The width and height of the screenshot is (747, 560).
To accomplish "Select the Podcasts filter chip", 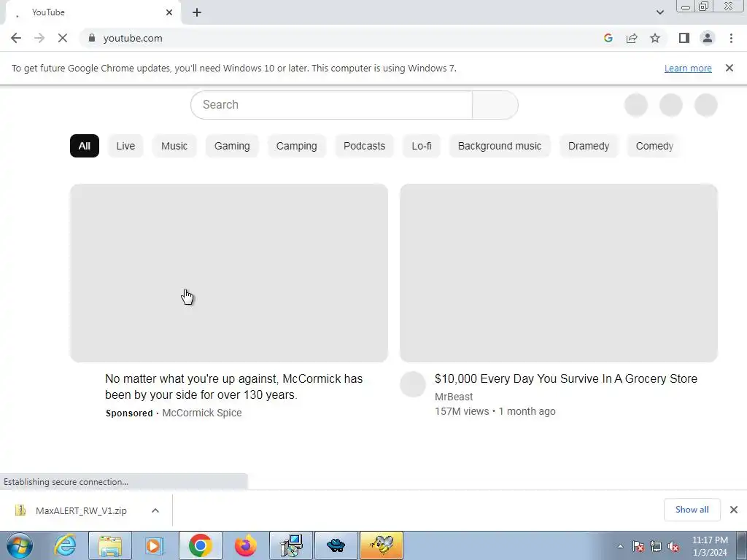I will 365,146.
